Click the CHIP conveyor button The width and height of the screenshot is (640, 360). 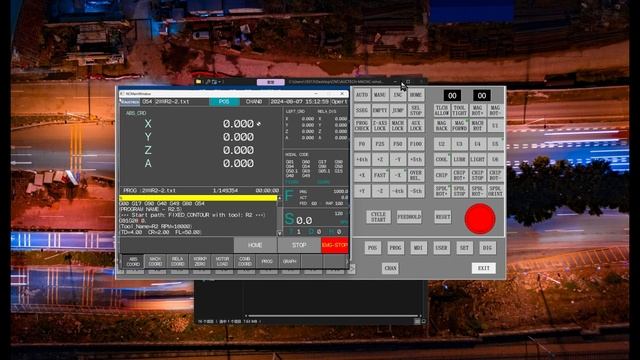coord(442,175)
